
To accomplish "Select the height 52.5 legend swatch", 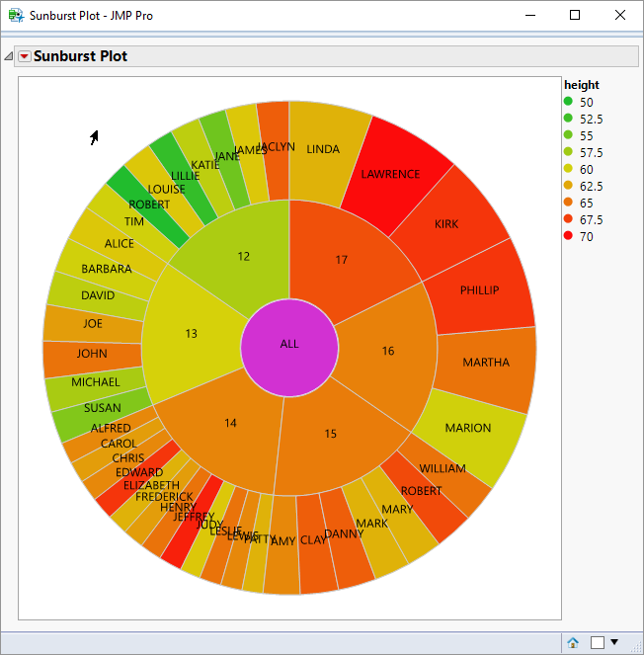I will 568,118.
